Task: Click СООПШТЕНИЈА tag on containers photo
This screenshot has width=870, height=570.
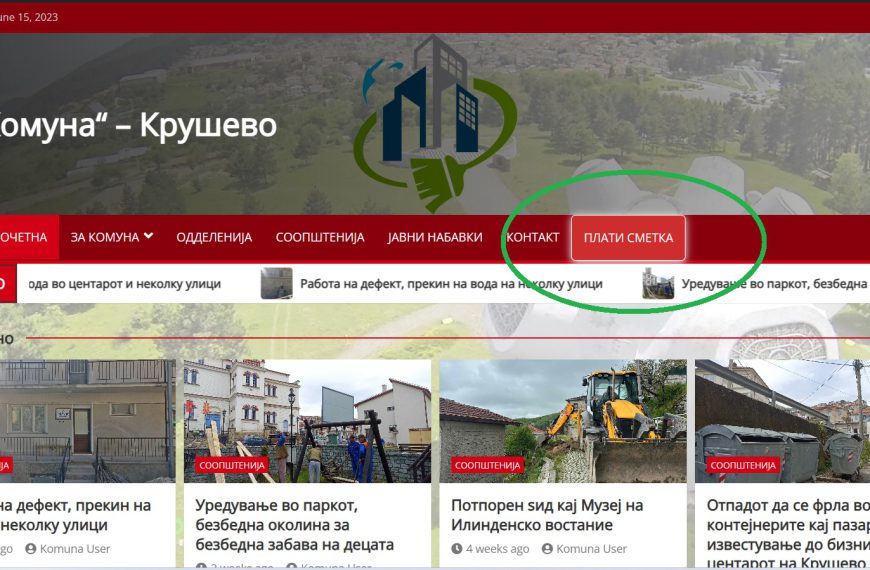Action: coord(743,465)
